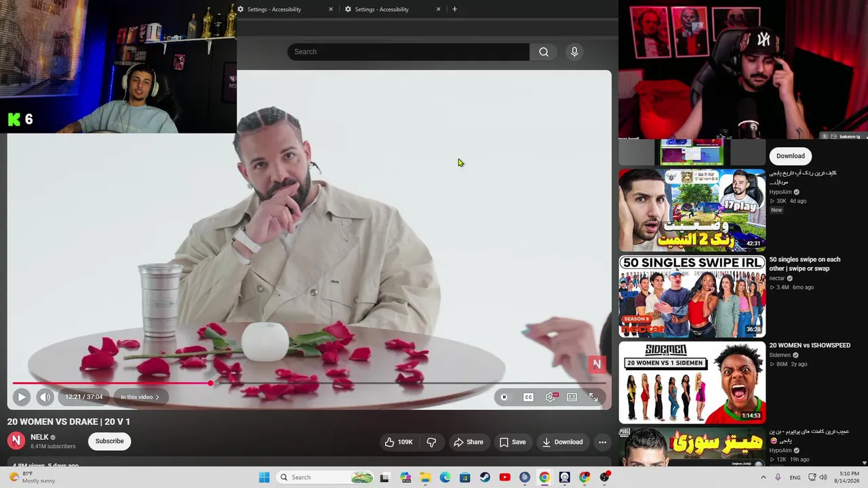Image resolution: width=868 pixels, height=488 pixels.
Task: Open a new browser tab
Action: [x=454, y=9]
